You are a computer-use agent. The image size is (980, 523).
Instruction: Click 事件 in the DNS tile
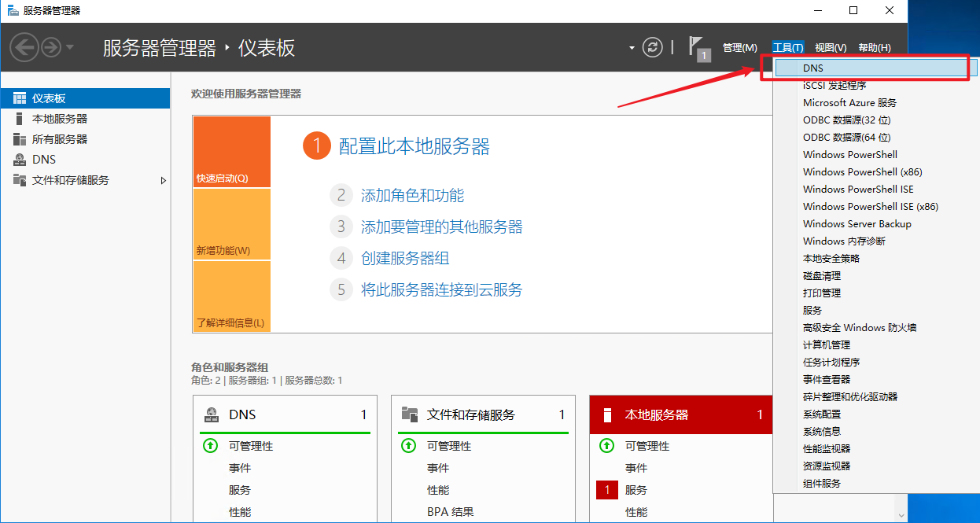(240, 468)
